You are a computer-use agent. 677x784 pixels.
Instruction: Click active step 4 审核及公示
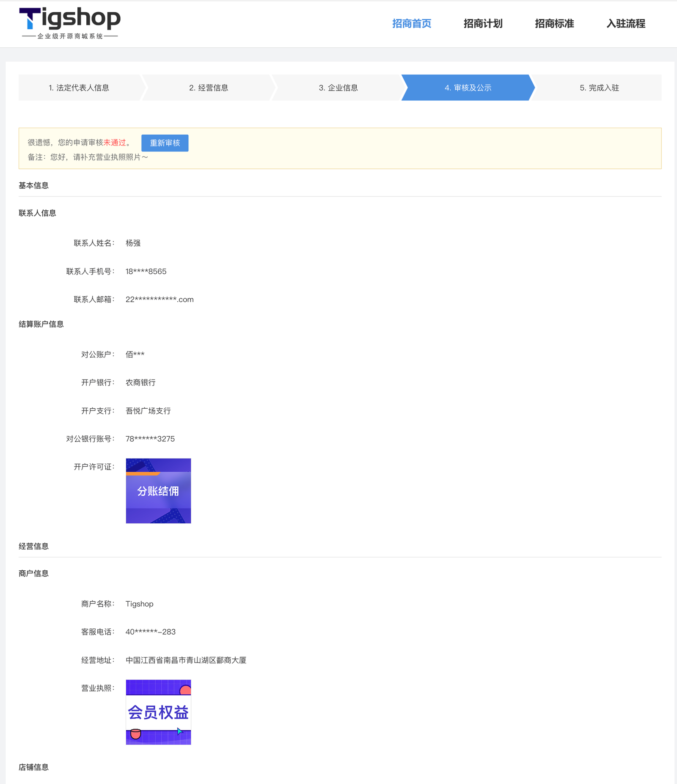[x=468, y=88]
